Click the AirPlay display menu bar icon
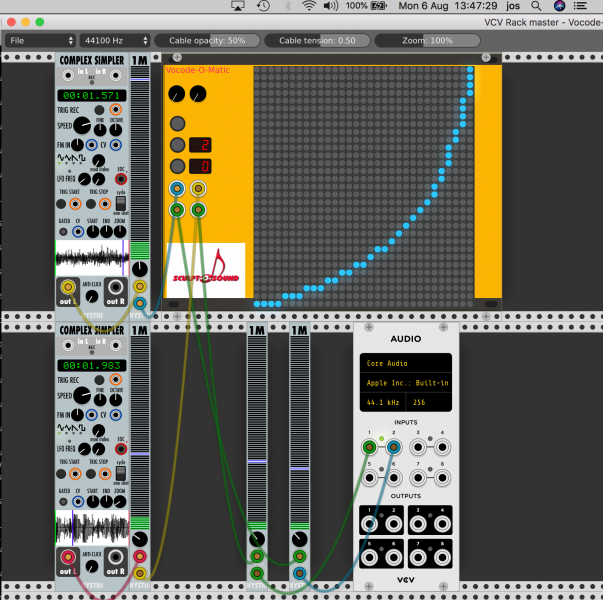603x600 pixels. coord(237,6)
